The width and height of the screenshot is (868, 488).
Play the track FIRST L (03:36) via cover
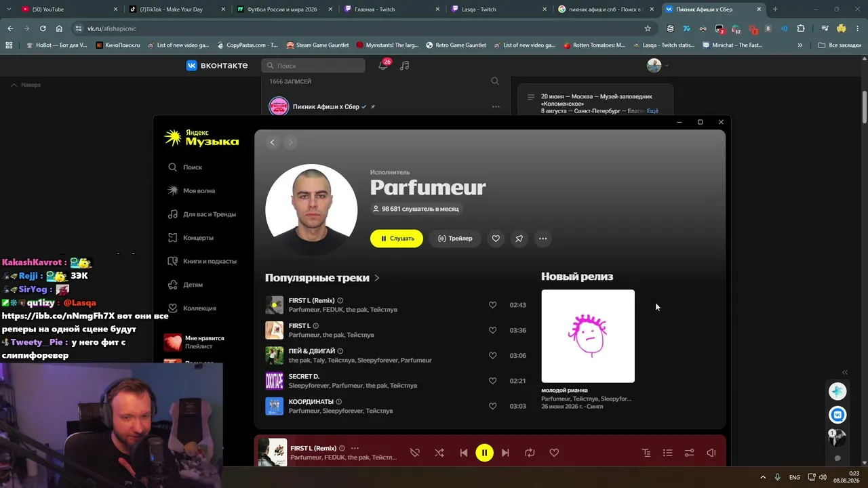pos(274,330)
